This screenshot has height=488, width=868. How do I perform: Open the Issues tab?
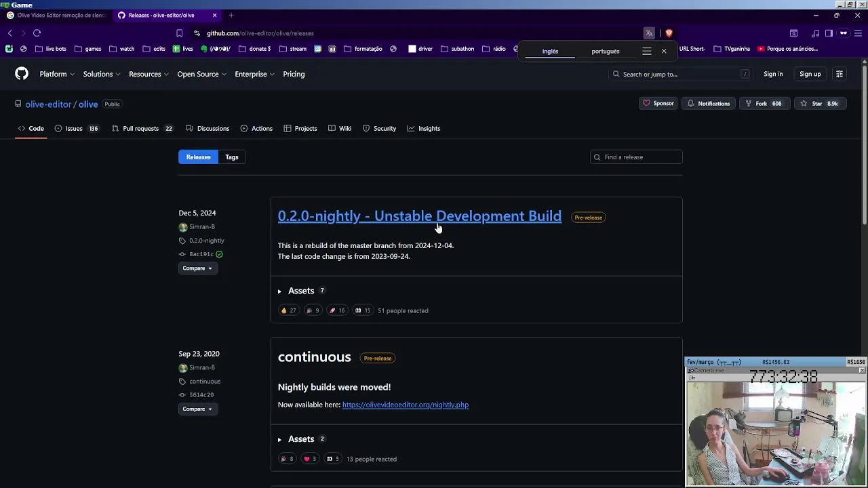click(76, 128)
